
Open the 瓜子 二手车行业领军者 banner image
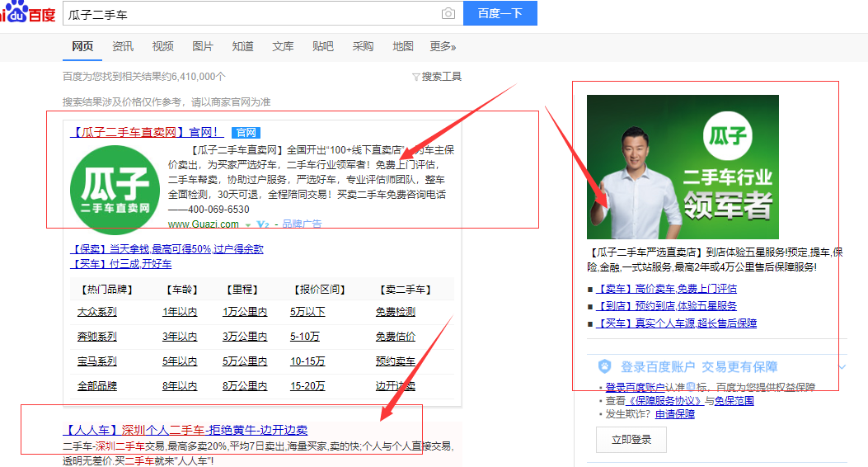(x=683, y=167)
